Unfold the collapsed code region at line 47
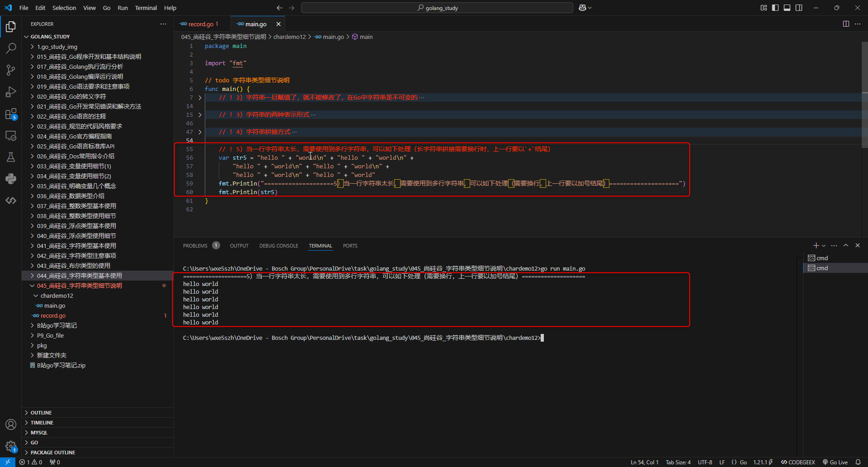 200,132
